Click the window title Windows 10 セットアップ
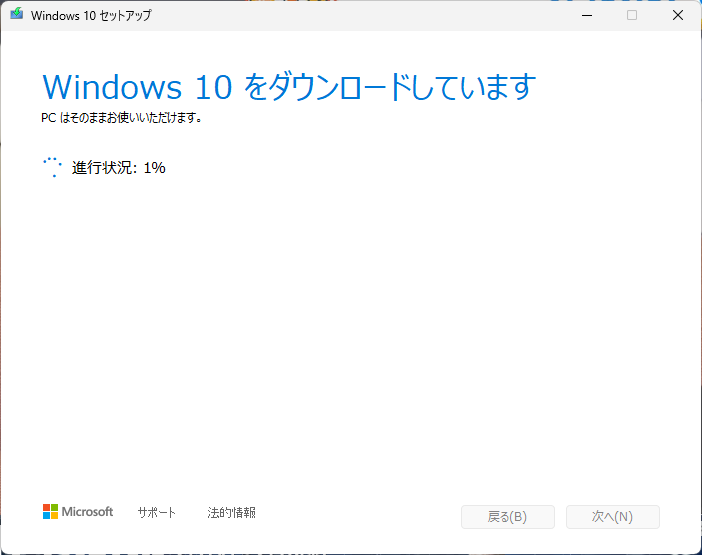 coord(91,16)
